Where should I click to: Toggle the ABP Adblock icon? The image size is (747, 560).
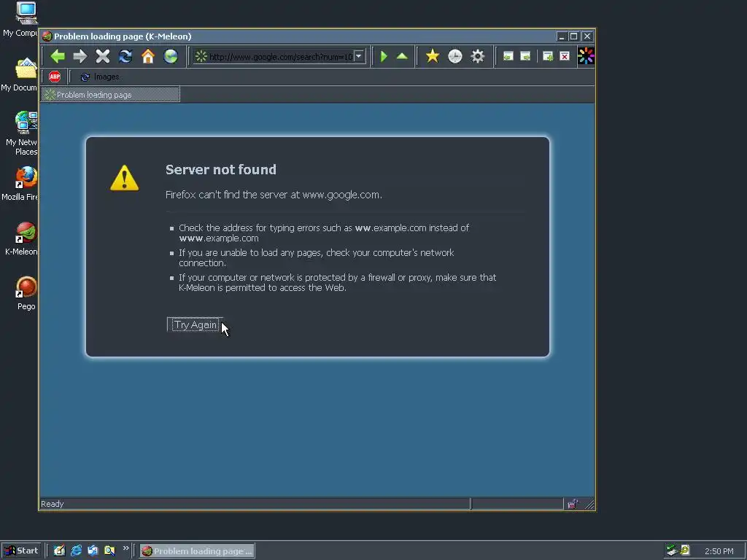55,77
